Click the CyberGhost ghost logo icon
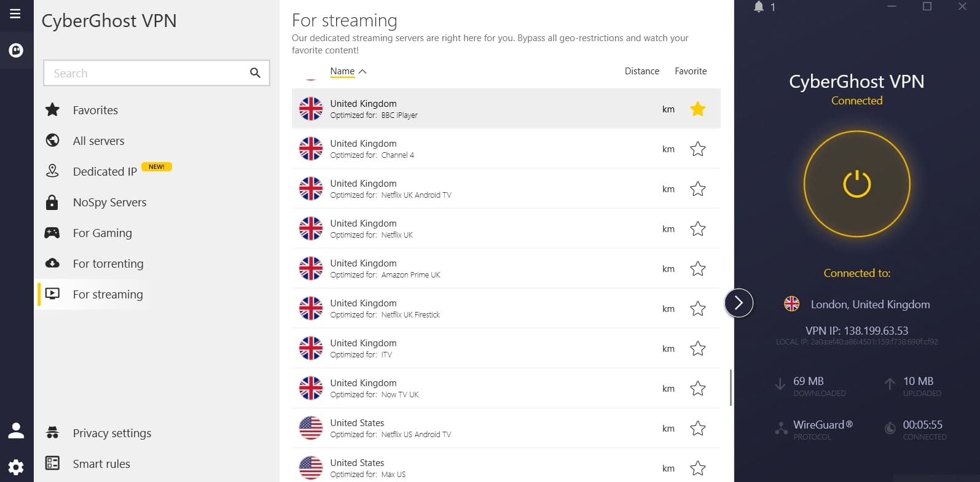The height and width of the screenshot is (482, 980). click(16, 50)
